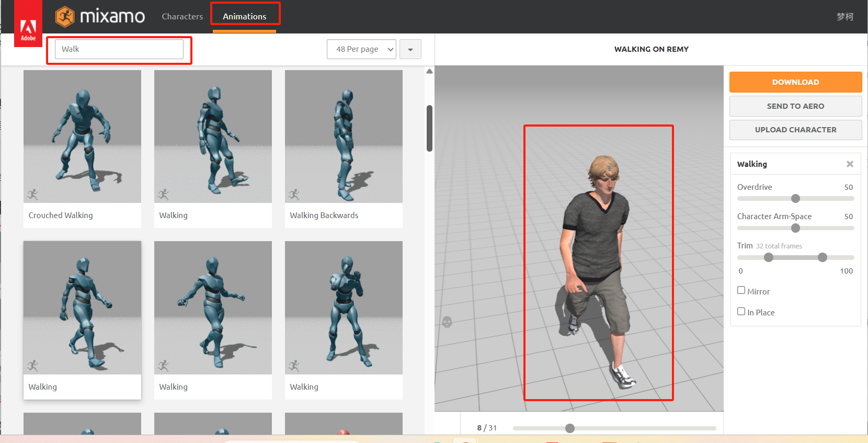The height and width of the screenshot is (443, 868).
Task: Click the Walking panel heading
Action: (x=752, y=164)
